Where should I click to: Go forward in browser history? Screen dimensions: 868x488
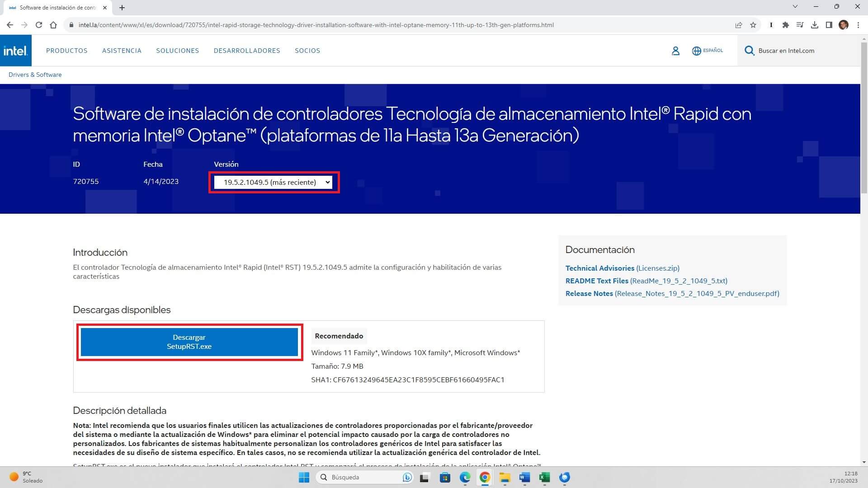[x=24, y=25]
